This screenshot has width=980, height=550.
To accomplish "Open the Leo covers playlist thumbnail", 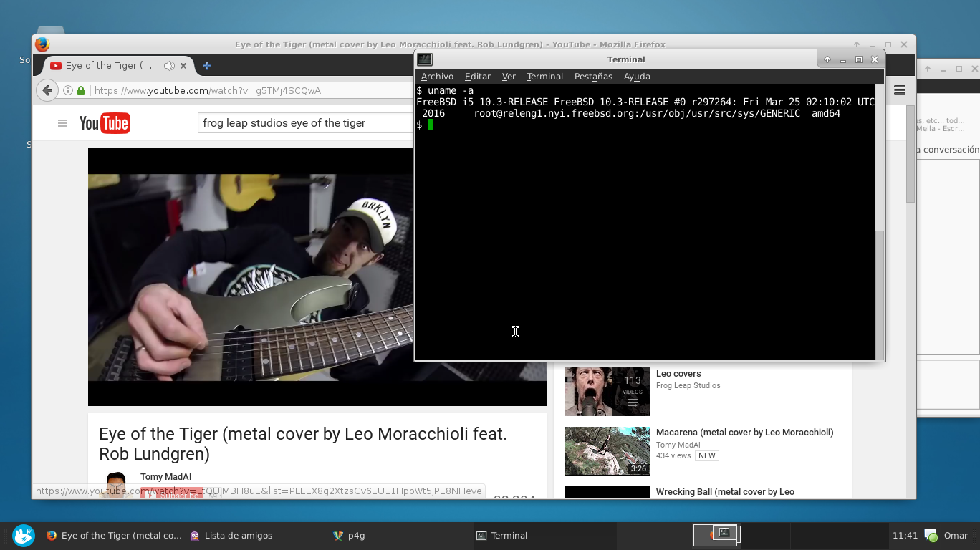I will tap(607, 392).
